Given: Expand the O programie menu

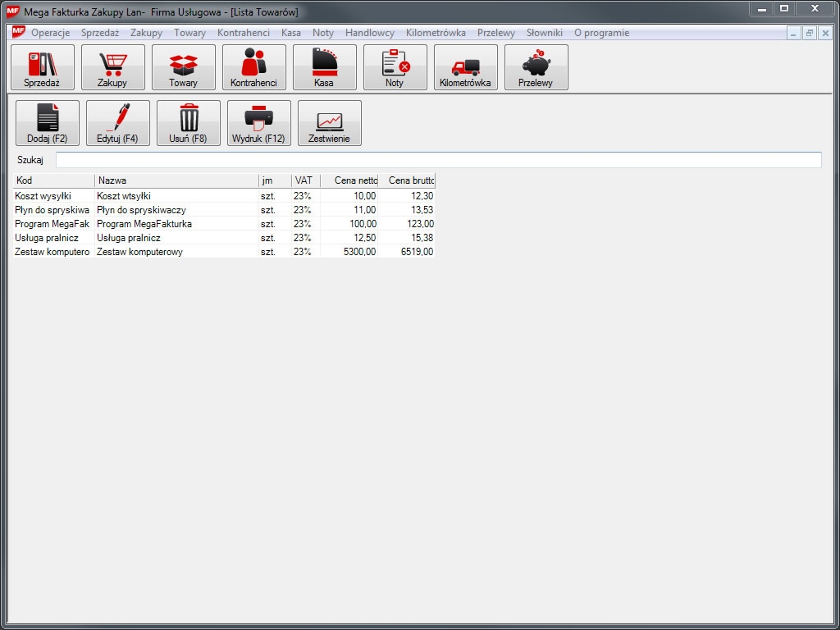Looking at the screenshot, I should [x=601, y=33].
